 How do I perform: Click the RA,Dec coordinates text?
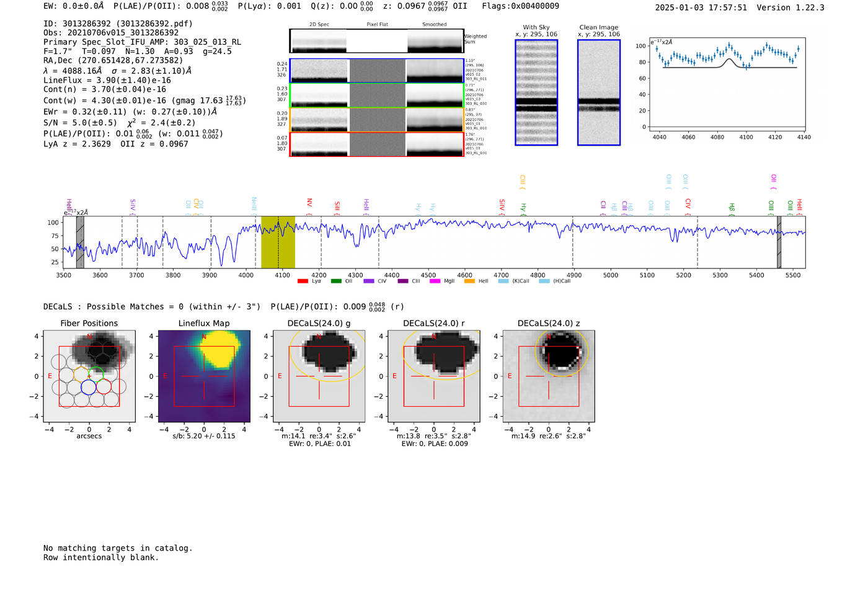113,61
